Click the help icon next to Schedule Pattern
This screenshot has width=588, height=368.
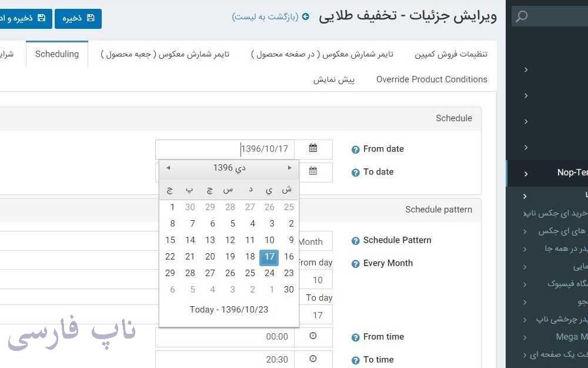click(356, 240)
